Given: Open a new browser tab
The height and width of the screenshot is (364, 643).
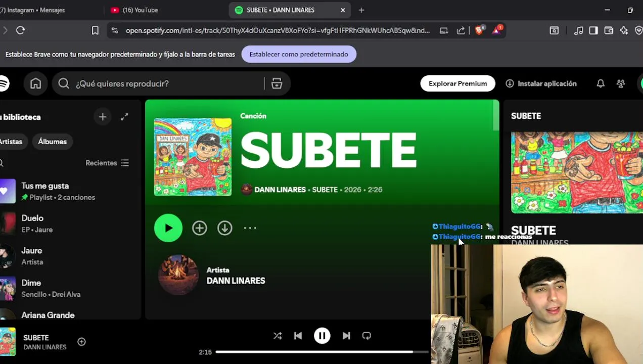Looking at the screenshot, I should [x=361, y=10].
